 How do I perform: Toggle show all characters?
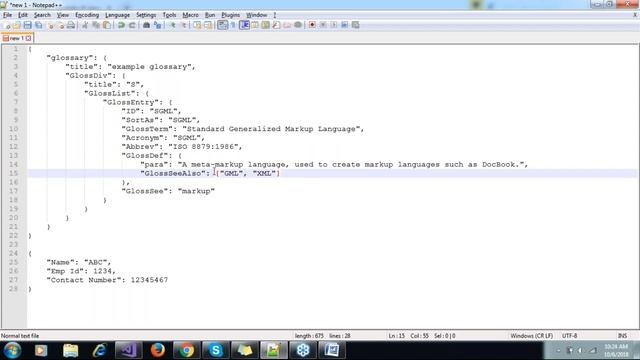click(233, 25)
